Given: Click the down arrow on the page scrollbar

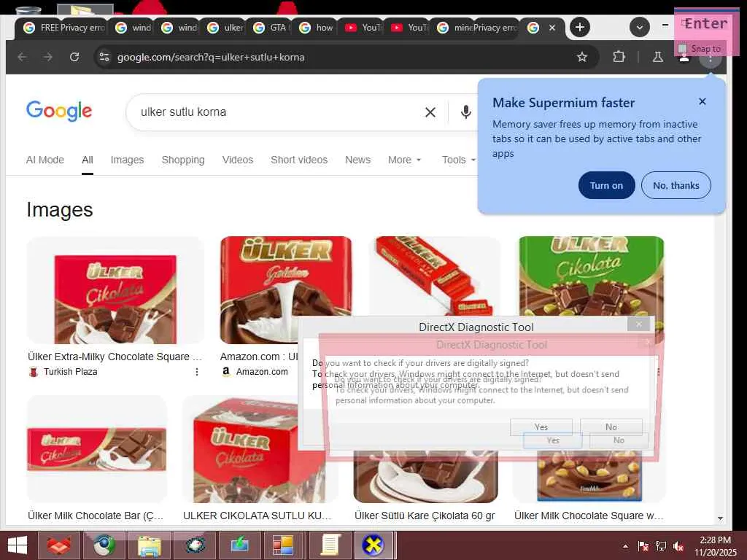Looking at the screenshot, I should coord(720,518).
